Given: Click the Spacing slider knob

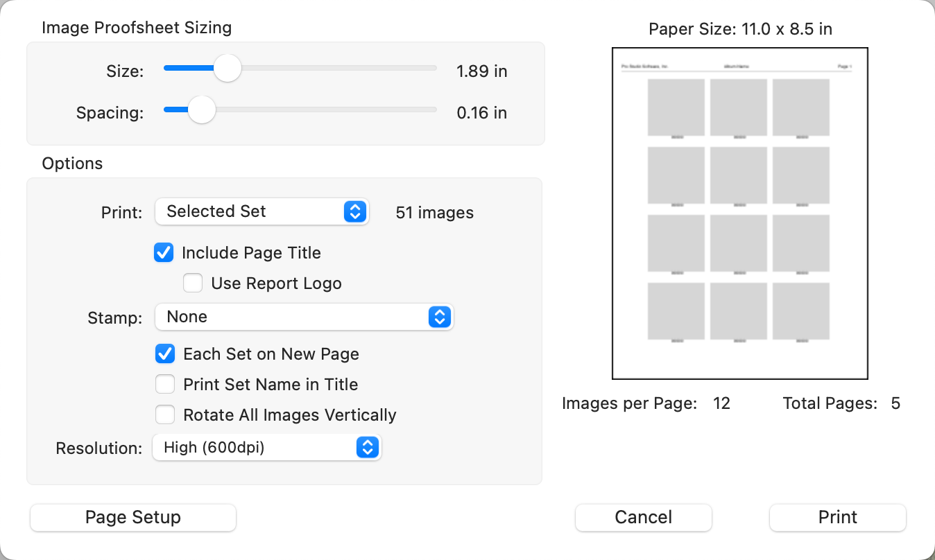Looking at the screenshot, I should click(x=202, y=110).
